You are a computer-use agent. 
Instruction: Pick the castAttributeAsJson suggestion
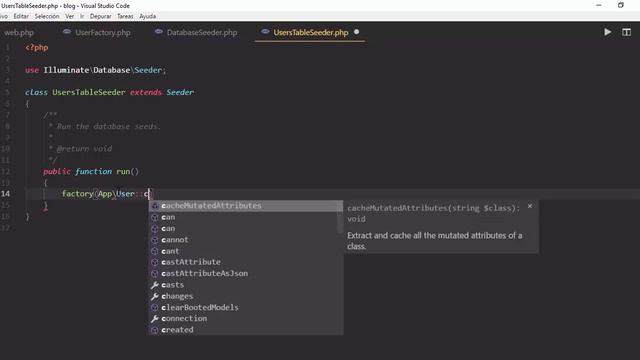[246, 273]
